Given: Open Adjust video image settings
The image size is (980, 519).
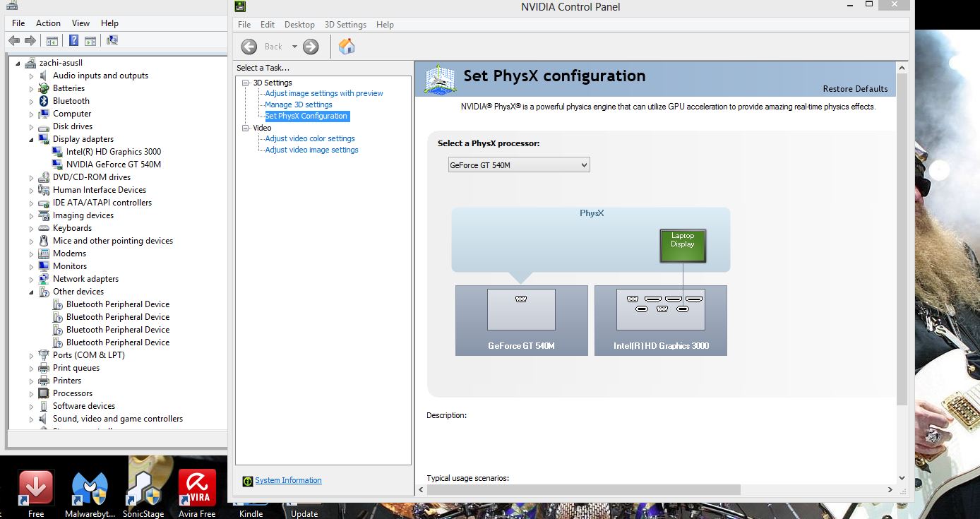Looking at the screenshot, I should 312,150.
